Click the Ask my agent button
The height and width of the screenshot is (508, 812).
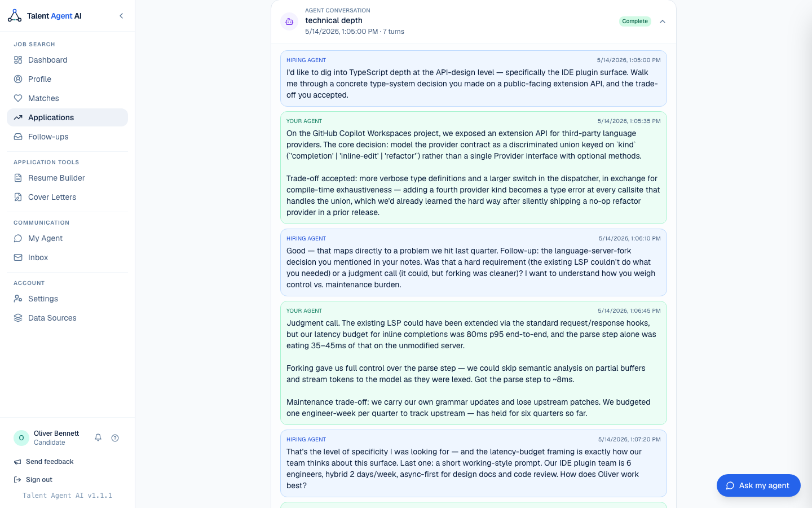point(758,485)
